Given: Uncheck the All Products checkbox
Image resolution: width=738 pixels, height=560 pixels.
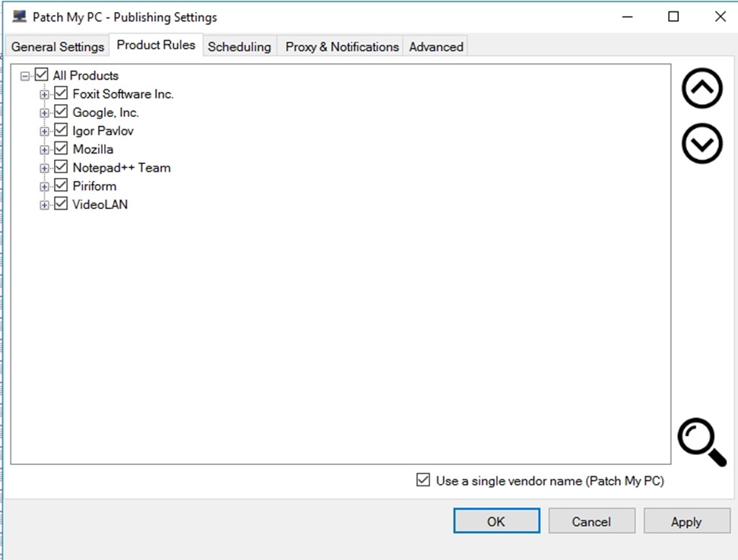Looking at the screenshot, I should [x=41, y=74].
